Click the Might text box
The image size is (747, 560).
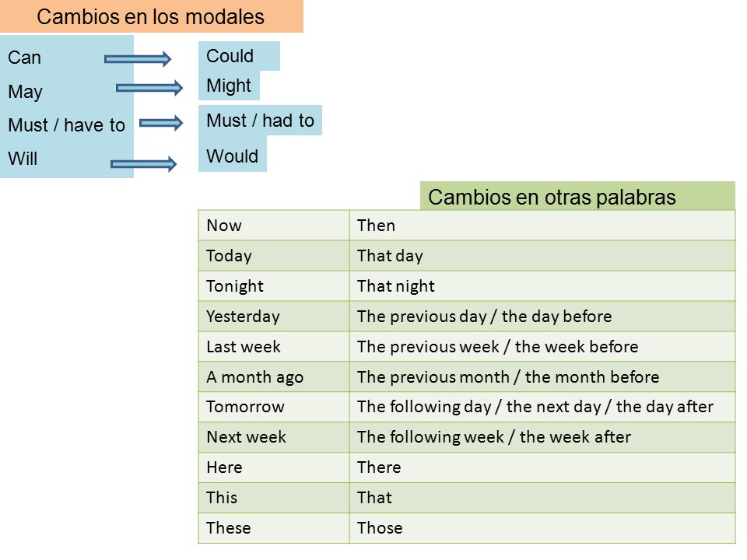pyautogui.click(x=229, y=86)
